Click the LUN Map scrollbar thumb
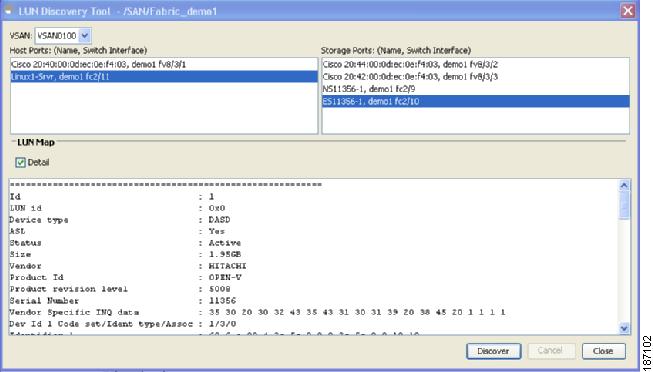Viewport: 653px width, 372px height. pyautogui.click(x=624, y=205)
